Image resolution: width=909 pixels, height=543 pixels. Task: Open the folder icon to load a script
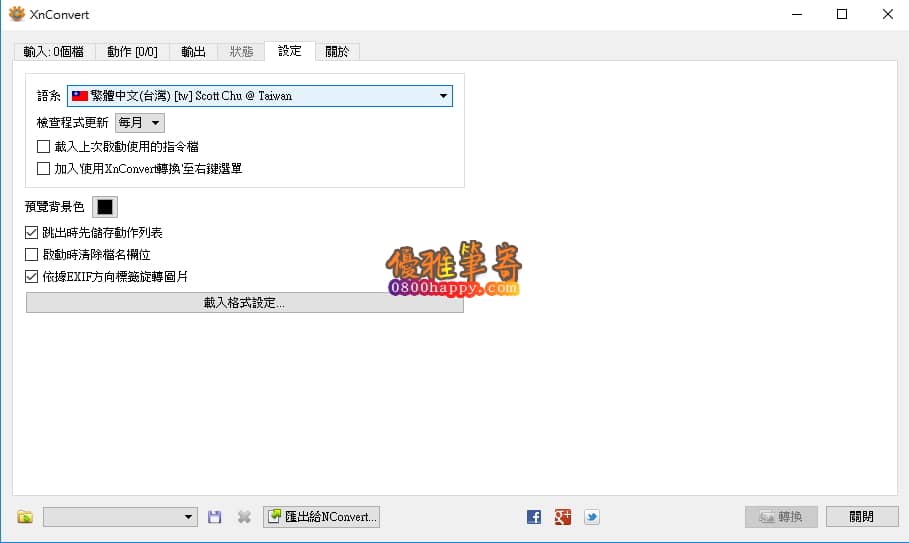coord(25,516)
